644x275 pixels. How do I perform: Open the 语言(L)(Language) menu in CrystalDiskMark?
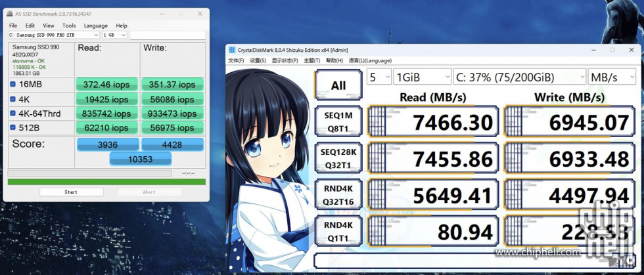(370, 61)
